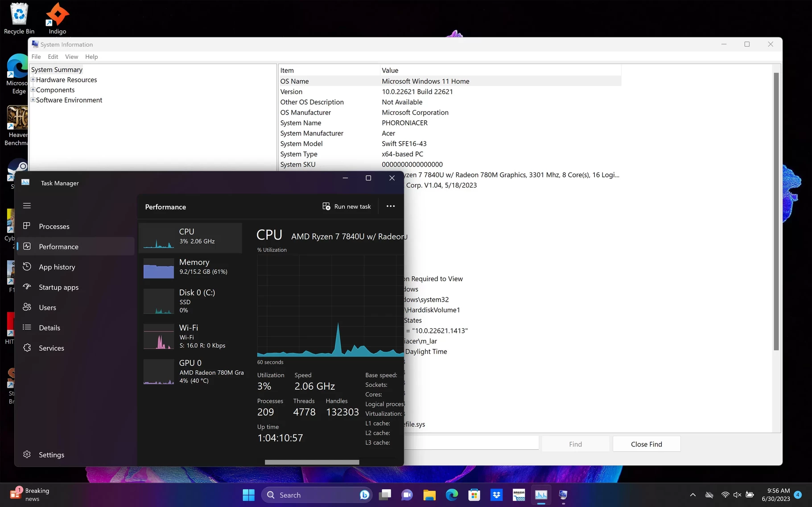Viewport: 812px width, 507px height.
Task: Open the Recycle Bin desktop icon
Action: (19, 19)
